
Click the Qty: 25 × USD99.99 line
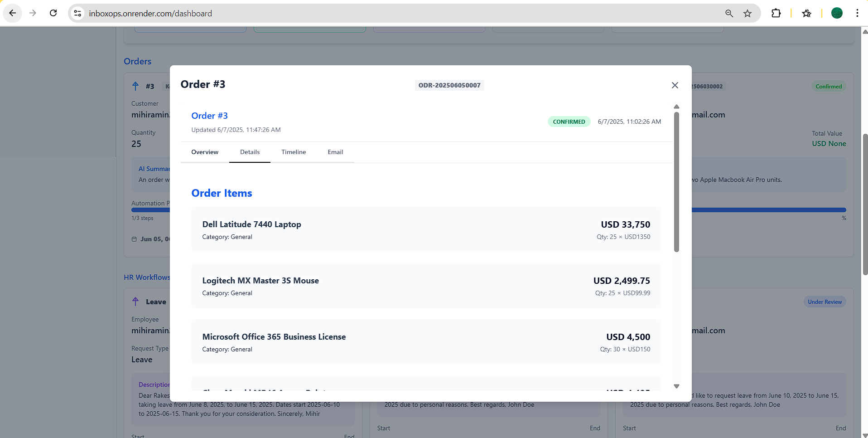tap(623, 293)
